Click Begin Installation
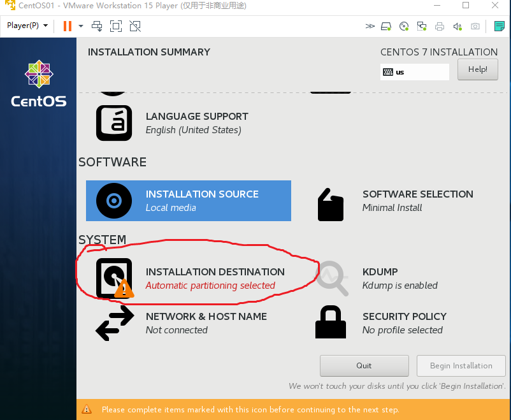The image size is (511, 420). click(461, 365)
